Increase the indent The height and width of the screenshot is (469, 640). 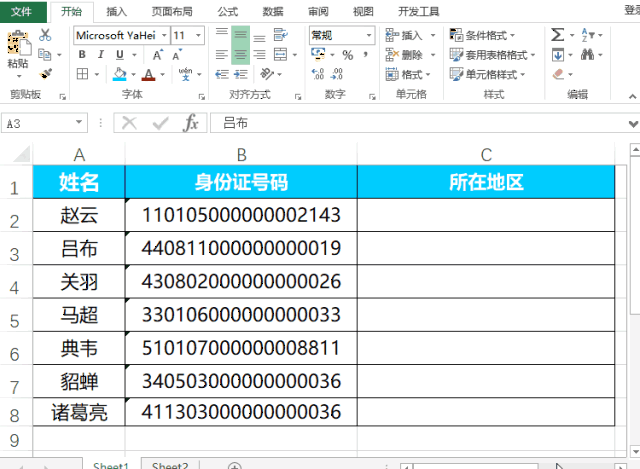241,74
